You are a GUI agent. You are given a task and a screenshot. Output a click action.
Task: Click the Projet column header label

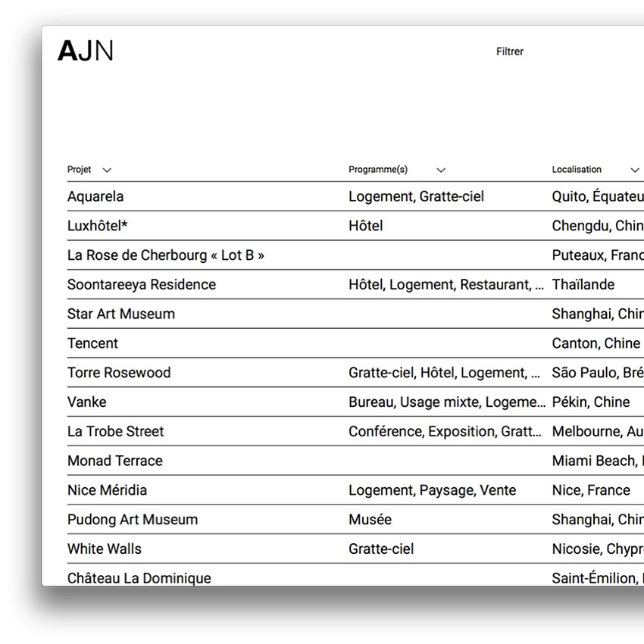80,170
